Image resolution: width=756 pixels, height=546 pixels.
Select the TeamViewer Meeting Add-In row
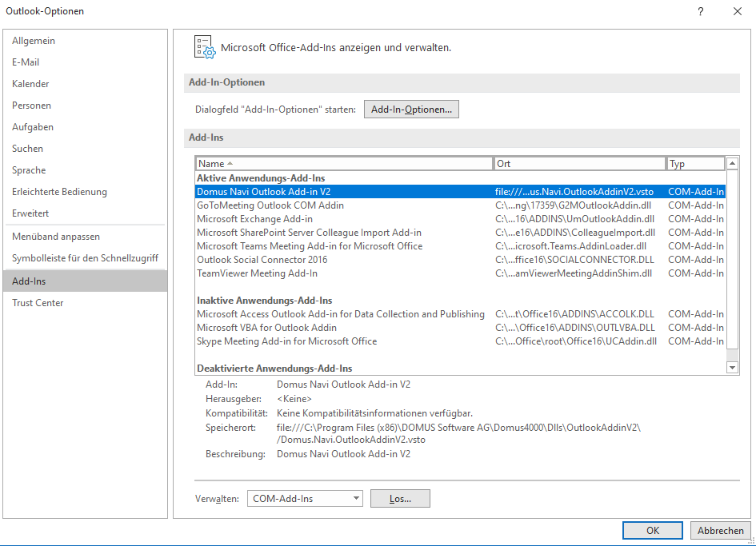click(x=461, y=273)
